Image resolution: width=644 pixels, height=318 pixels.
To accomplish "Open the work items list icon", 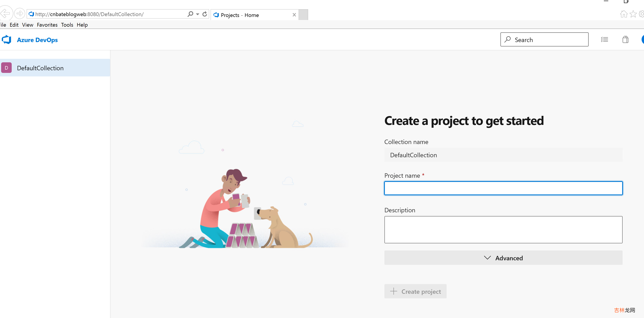I will [x=604, y=39].
